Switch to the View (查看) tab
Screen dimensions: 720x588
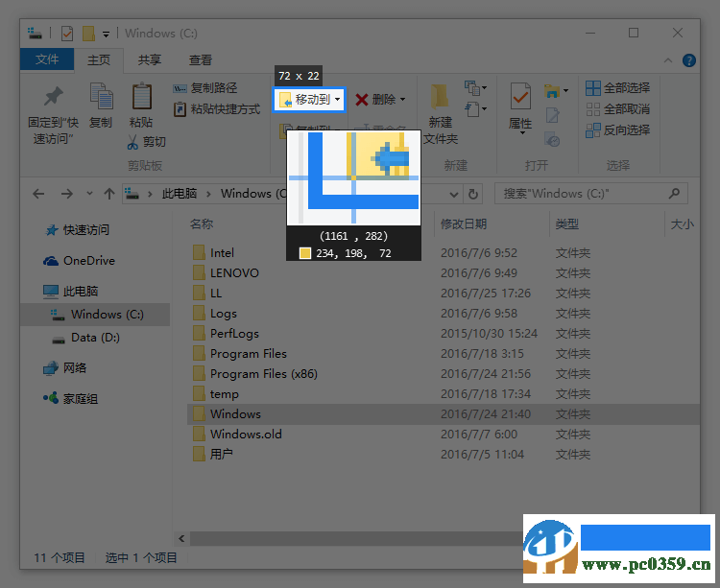pyautogui.click(x=201, y=60)
